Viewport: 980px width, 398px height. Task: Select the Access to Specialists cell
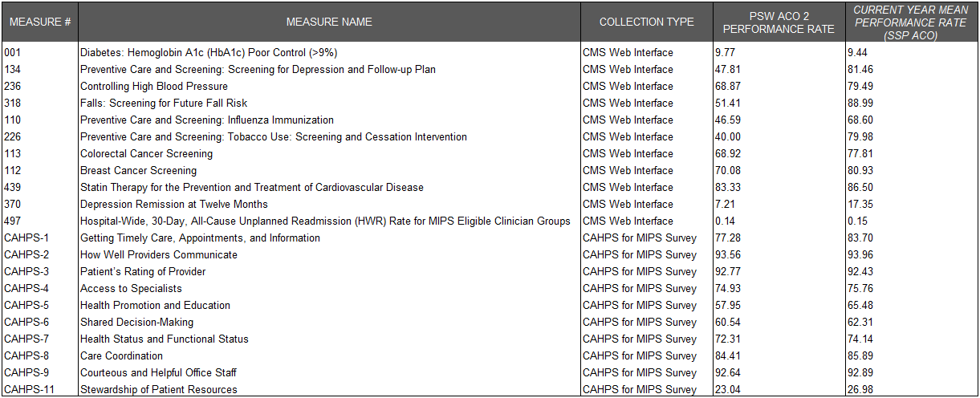tap(131, 288)
